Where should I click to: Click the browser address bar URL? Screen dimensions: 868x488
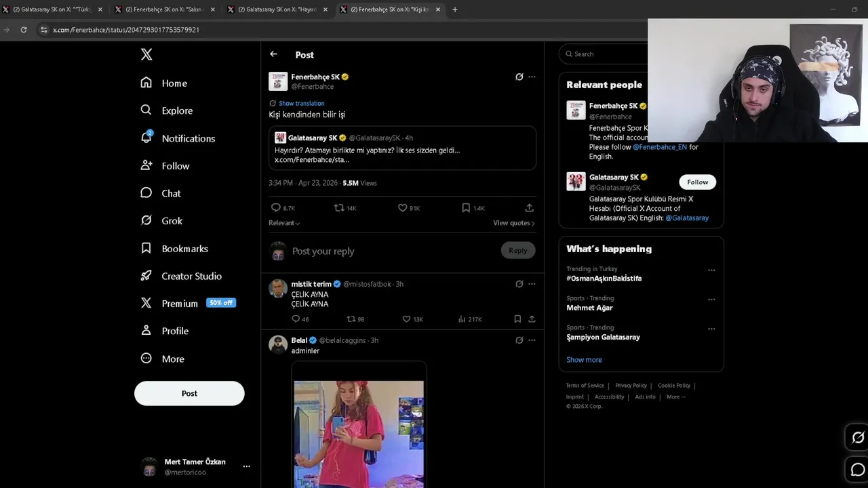126,30
